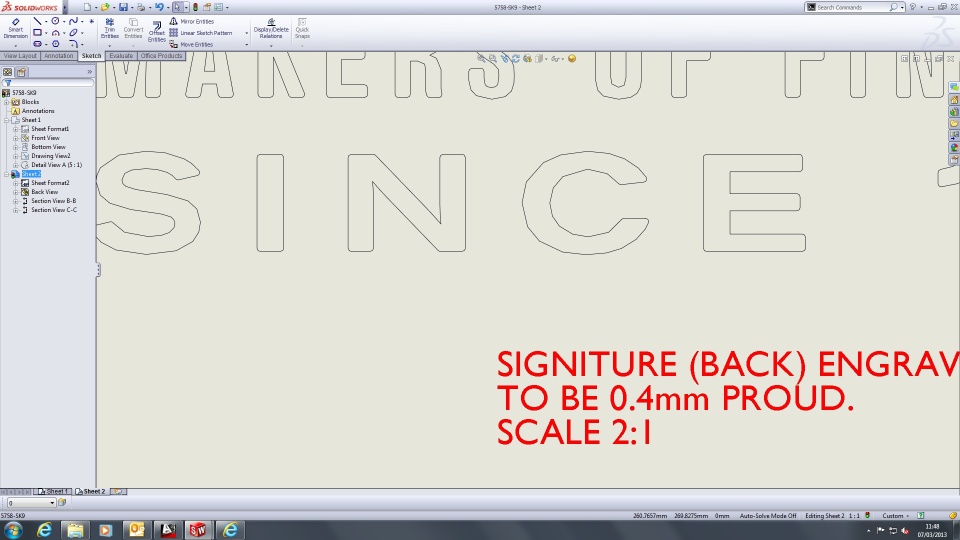Click the Rotate view icon

516,59
